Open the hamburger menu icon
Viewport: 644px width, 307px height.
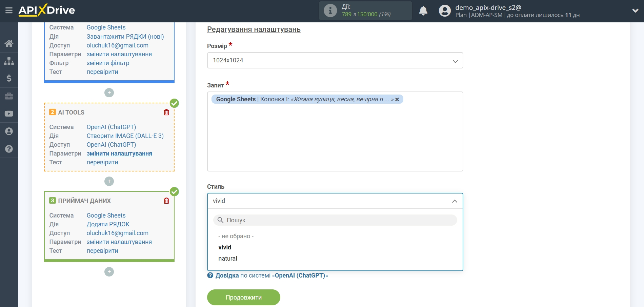pos(9,11)
